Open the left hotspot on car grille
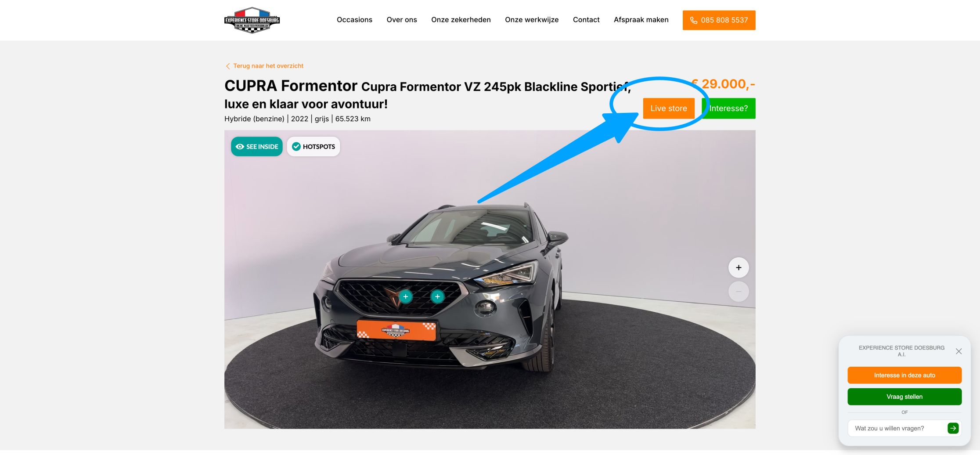Screen dimensions: 980x455 (406, 296)
